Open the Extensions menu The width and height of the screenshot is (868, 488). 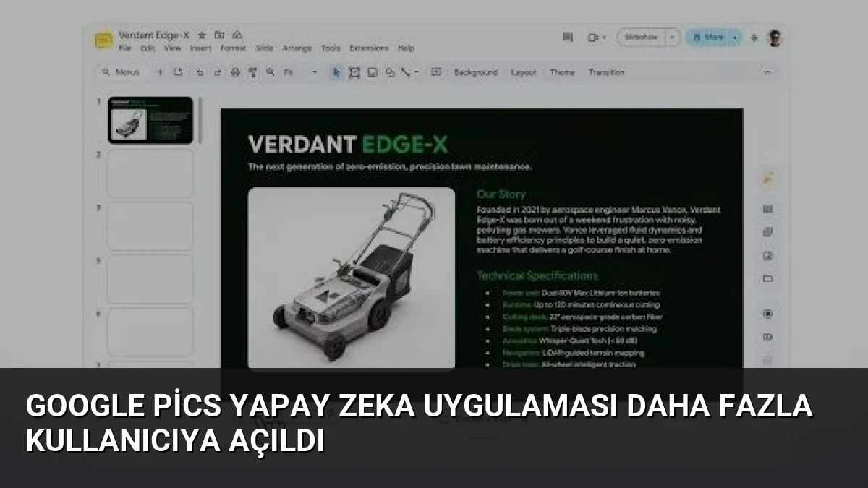click(369, 48)
